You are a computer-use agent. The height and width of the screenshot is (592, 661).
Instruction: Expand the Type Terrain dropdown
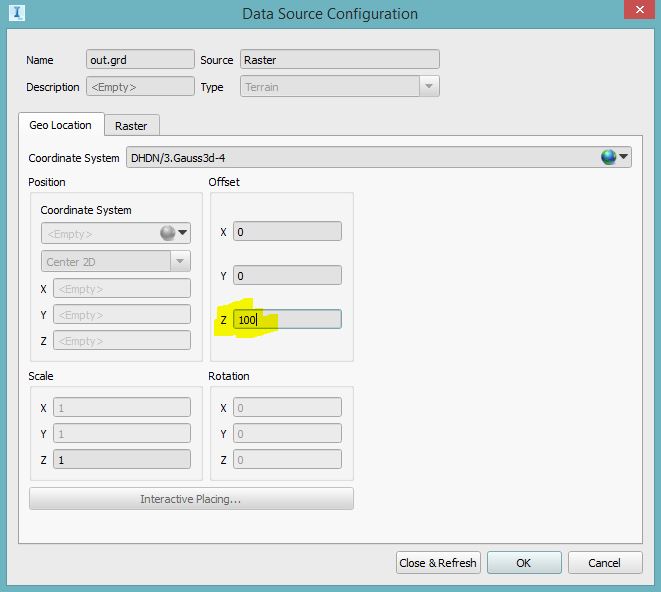(x=429, y=86)
